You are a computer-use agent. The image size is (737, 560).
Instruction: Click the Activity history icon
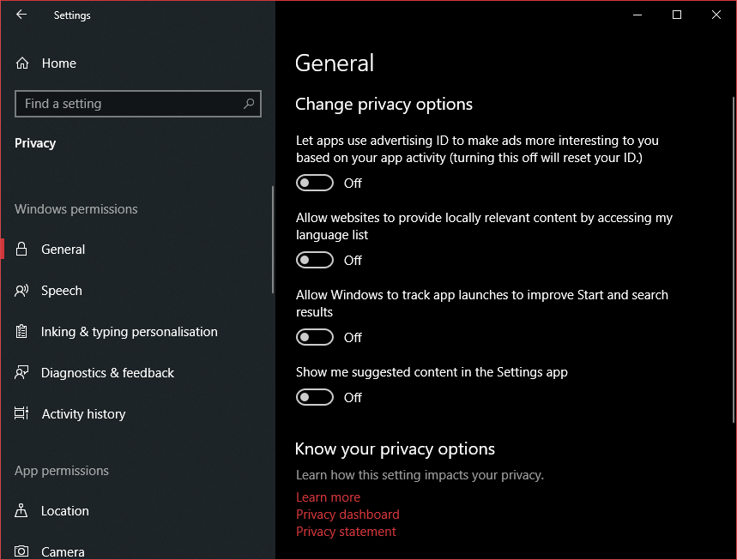tap(21, 413)
